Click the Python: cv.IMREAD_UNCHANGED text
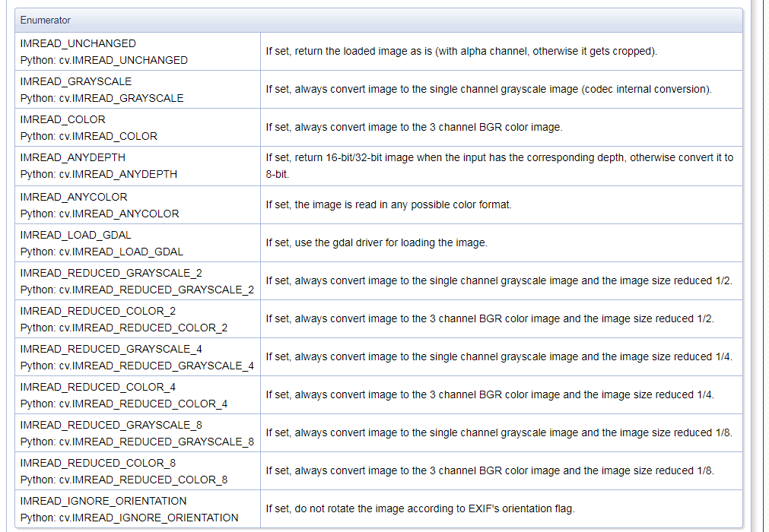Image resolution: width=769 pixels, height=532 pixels. coord(104,60)
